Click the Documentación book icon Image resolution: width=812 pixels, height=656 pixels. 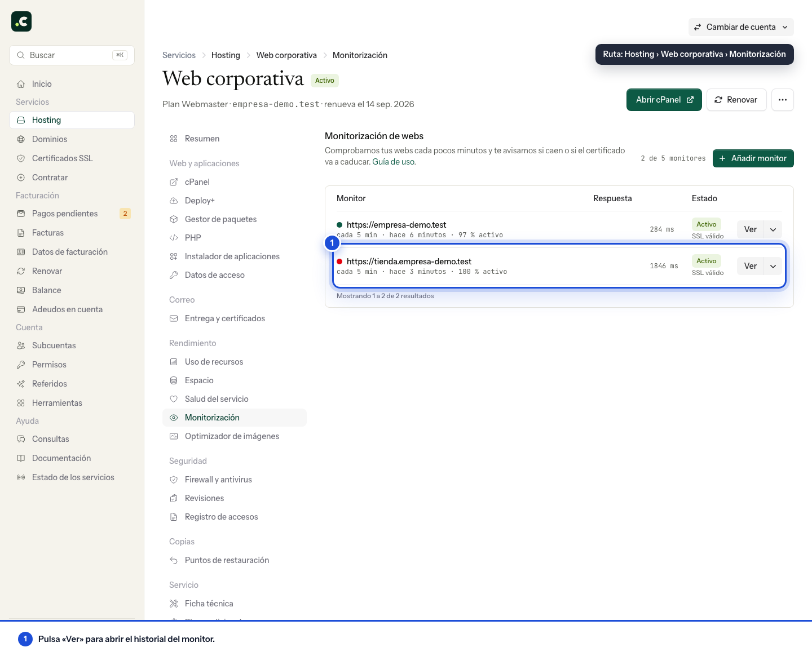point(21,458)
